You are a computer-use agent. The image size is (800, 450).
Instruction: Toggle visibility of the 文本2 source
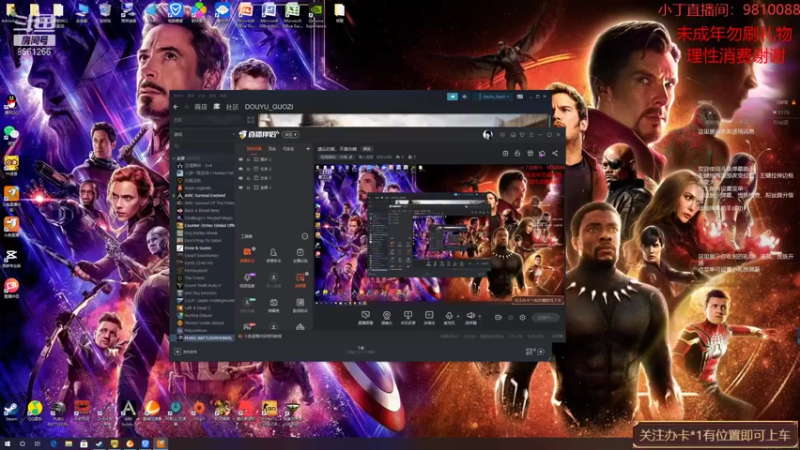coord(241,168)
